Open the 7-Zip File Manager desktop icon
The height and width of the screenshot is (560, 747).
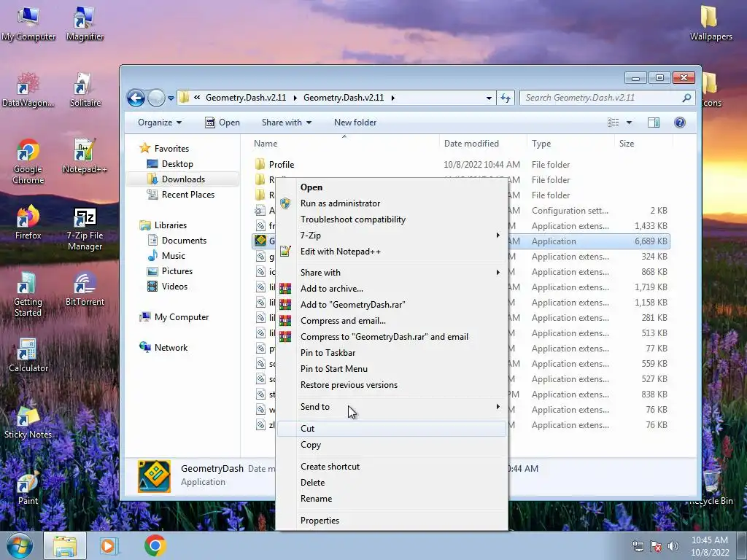(x=85, y=228)
